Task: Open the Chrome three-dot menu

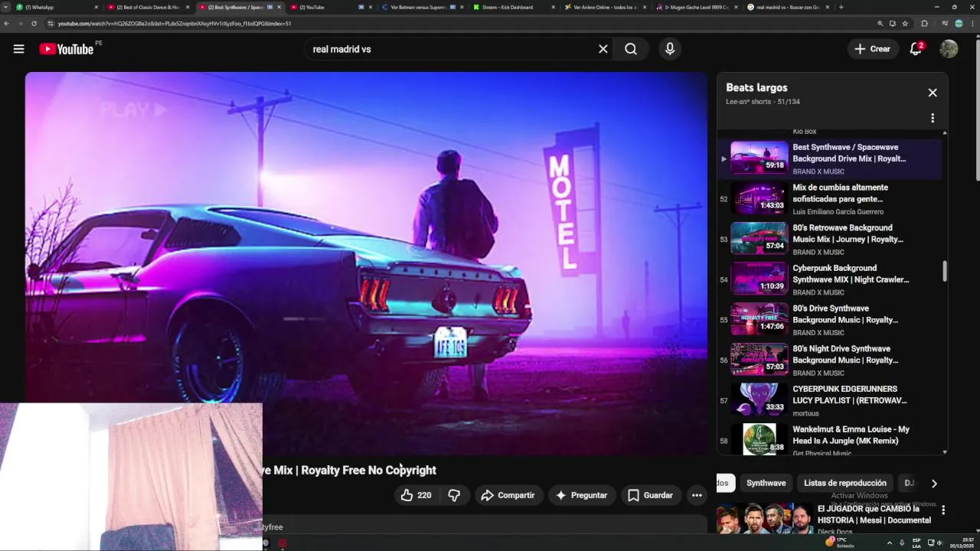Action: [x=972, y=24]
